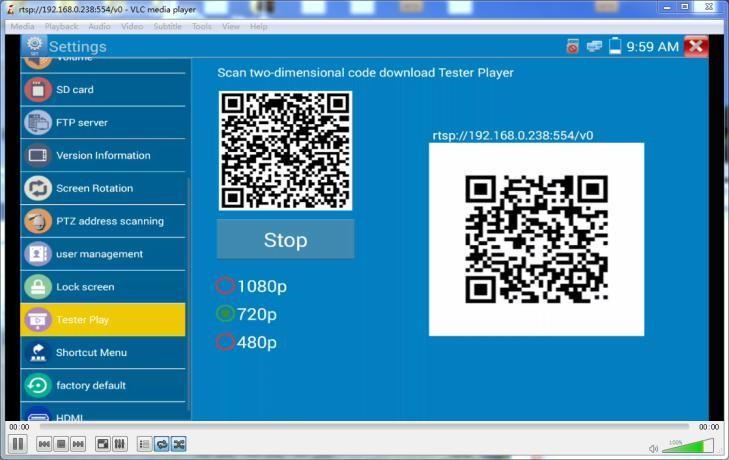Open the Audio menu
729x460 pixels.
tap(99, 27)
